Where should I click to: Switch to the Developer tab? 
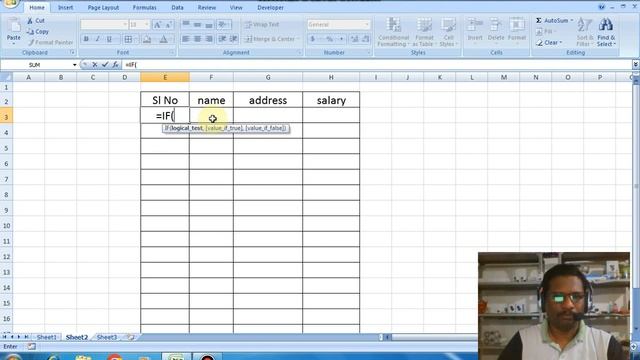(270, 7)
